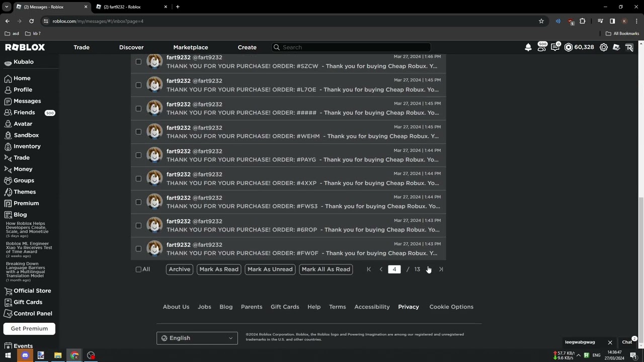Click the Roblox search field
The height and width of the screenshot is (362, 644).
tap(351, 47)
